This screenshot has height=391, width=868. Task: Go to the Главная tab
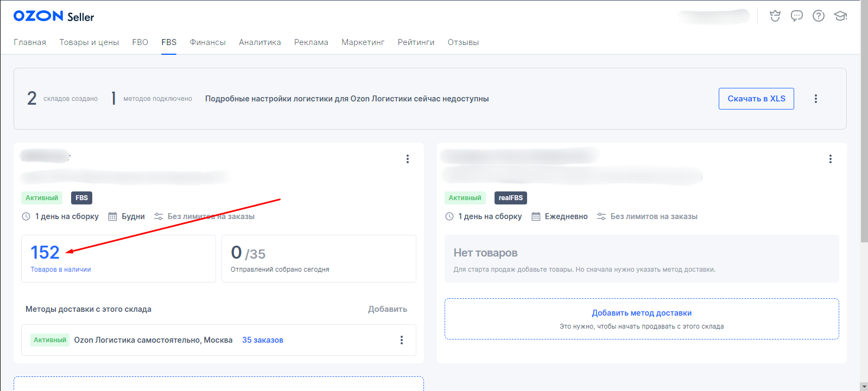pos(30,42)
